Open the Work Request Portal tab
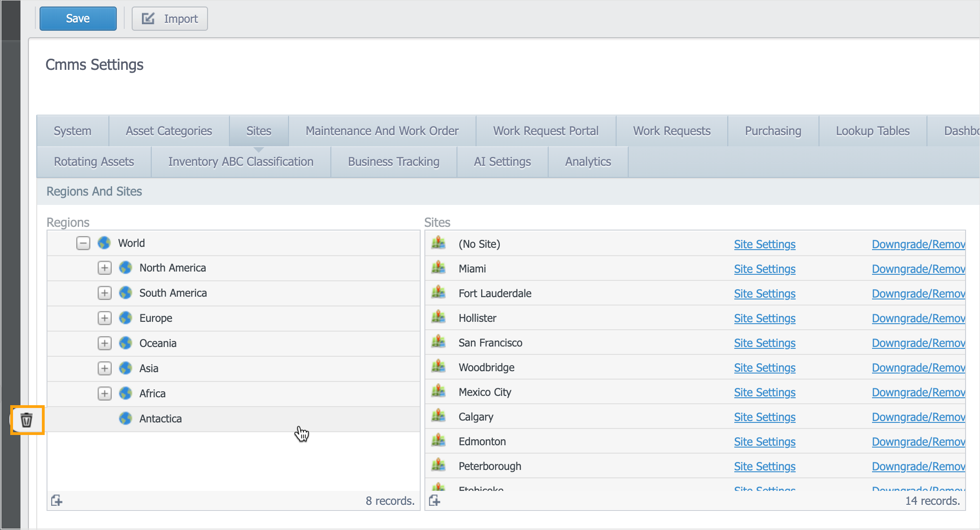Image resolution: width=980 pixels, height=530 pixels. click(546, 131)
